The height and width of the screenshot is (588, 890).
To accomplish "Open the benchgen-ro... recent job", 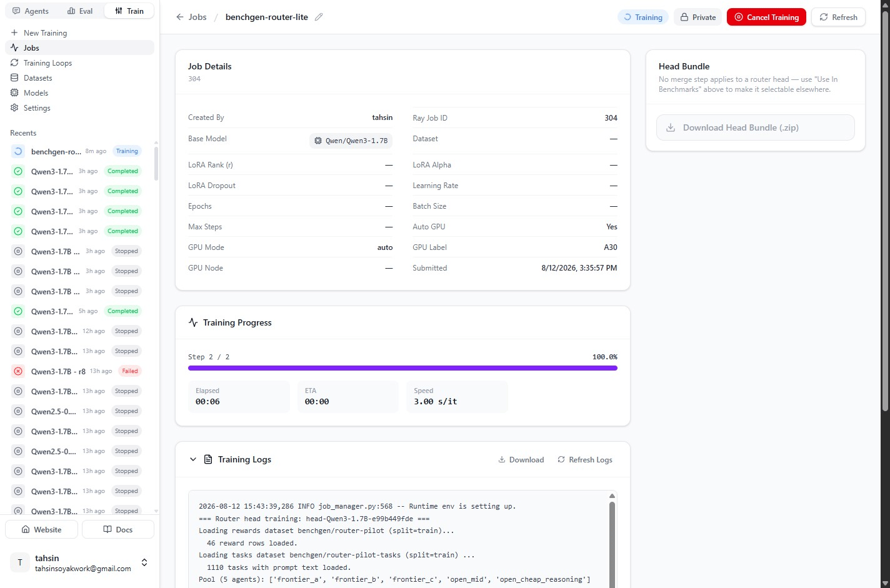I will click(80, 151).
